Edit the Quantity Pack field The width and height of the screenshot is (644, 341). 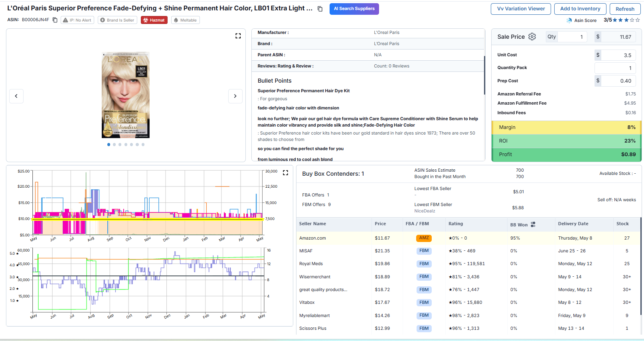[x=615, y=68]
